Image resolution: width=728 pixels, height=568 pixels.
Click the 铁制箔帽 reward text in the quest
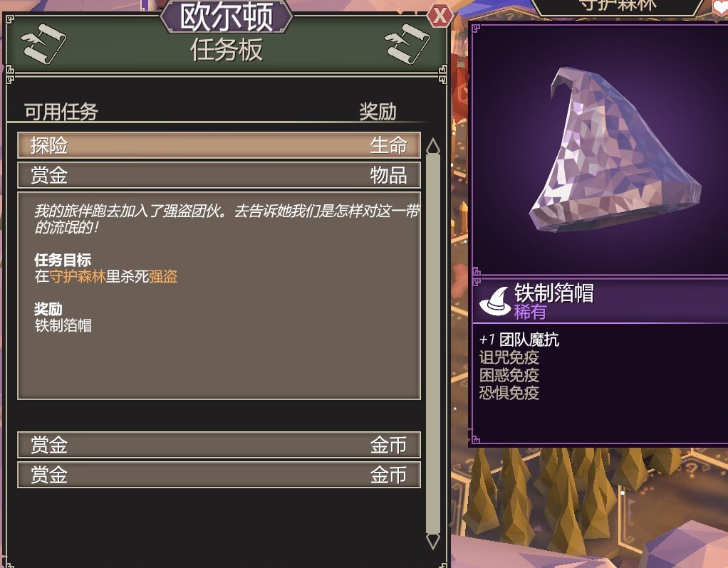(x=63, y=325)
